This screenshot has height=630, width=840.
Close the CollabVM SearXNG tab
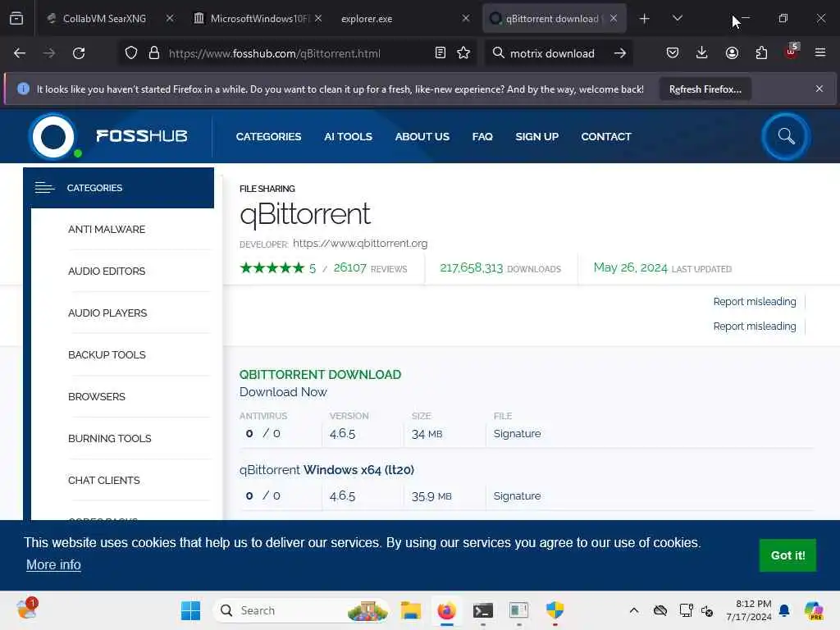click(169, 19)
